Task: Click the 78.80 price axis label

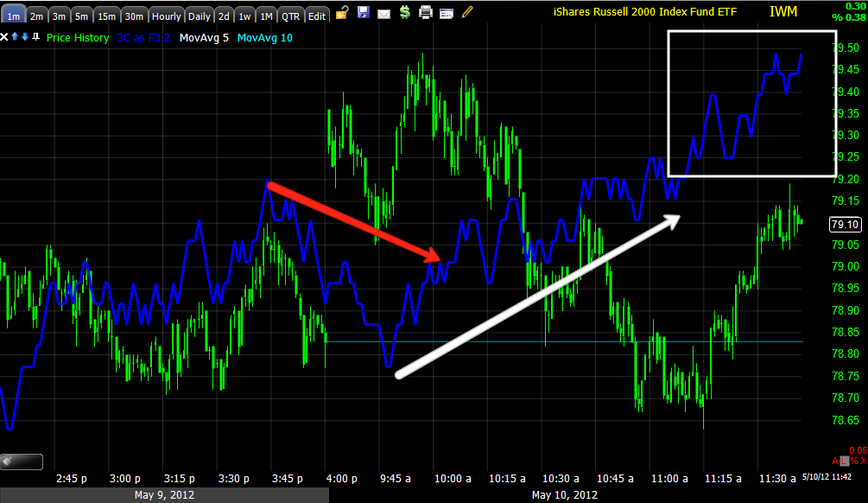Action: [846, 354]
